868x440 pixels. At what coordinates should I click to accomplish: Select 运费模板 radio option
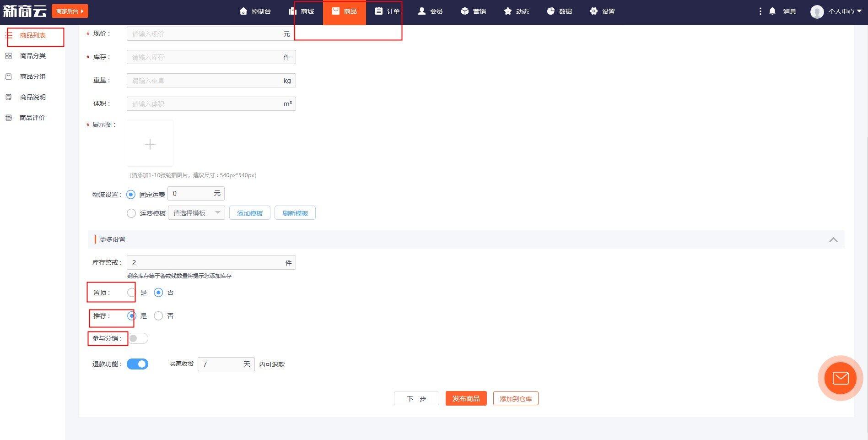tap(131, 213)
